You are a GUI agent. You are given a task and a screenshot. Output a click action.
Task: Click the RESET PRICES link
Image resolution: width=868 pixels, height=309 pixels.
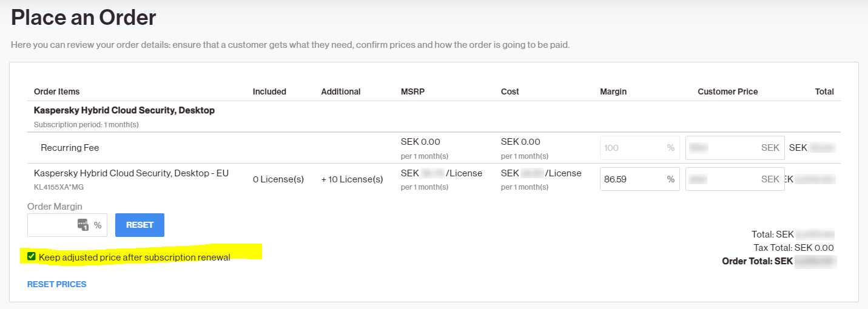[x=57, y=284]
